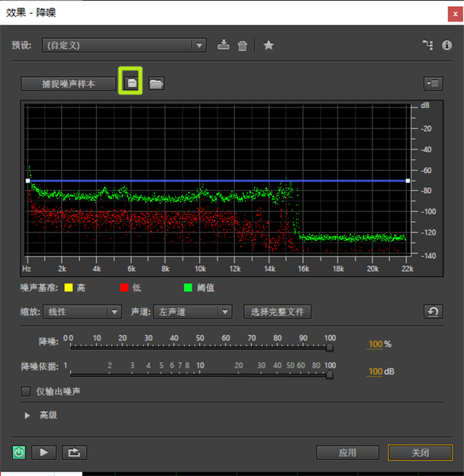464x476 pixels.
Task: Click the 应用 apply button
Action: click(347, 452)
